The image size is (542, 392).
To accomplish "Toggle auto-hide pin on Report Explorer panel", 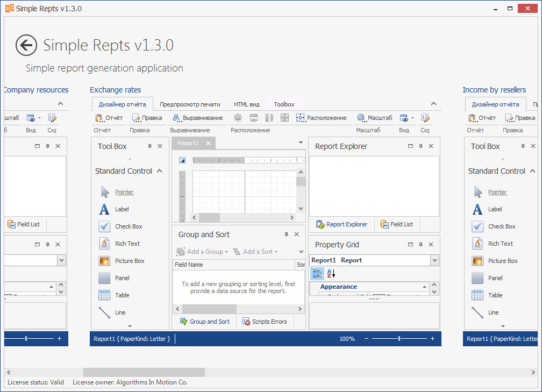I will [x=420, y=146].
